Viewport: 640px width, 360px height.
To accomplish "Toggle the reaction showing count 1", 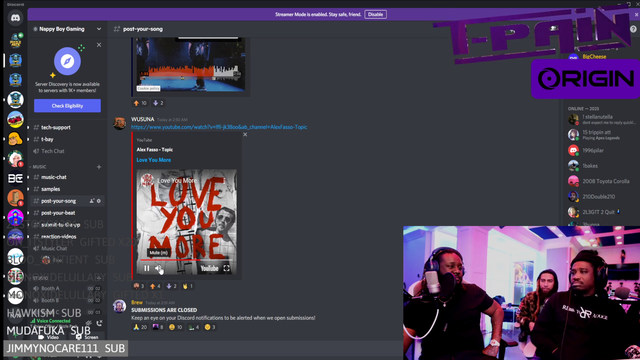I will (187, 286).
